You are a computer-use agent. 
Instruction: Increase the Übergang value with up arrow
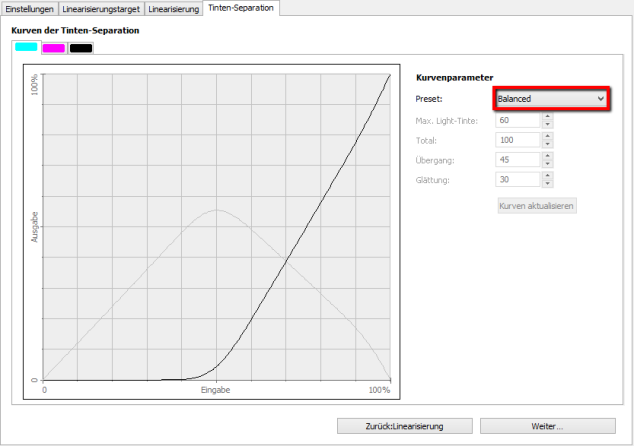click(x=547, y=156)
